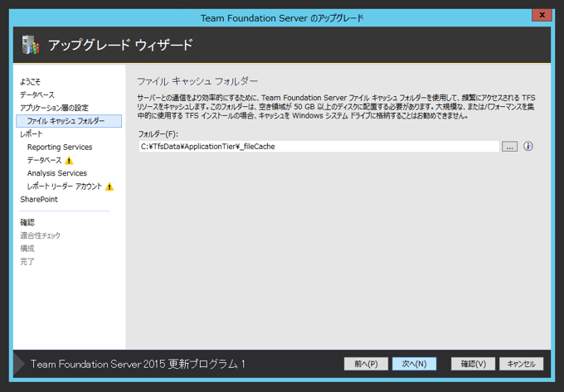Open Reporting Services step
Viewport: 564px width, 392px height.
click(60, 147)
